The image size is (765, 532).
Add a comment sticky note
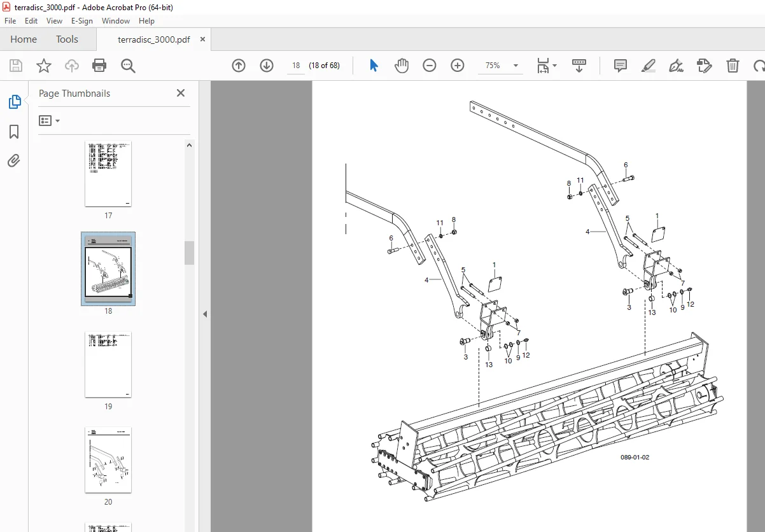tap(621, 66)
